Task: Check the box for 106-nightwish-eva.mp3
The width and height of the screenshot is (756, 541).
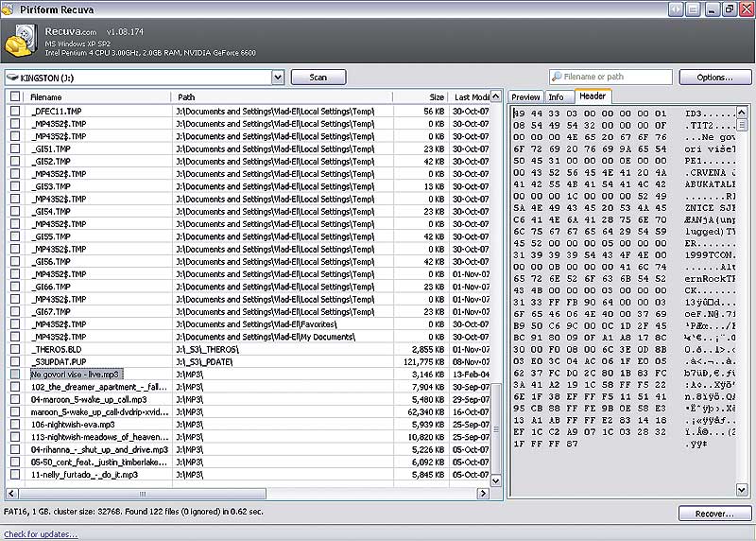Action: pyautogui.click(x=15, y=425)
